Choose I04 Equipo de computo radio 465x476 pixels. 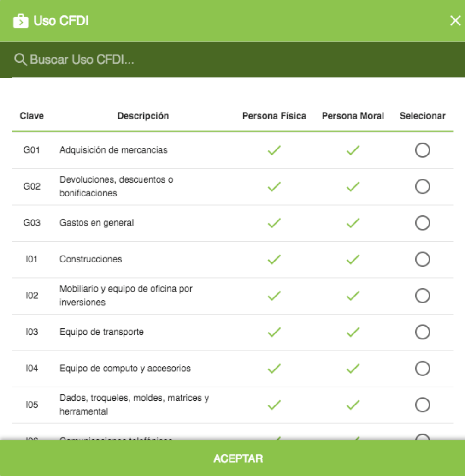coord(422,369)
